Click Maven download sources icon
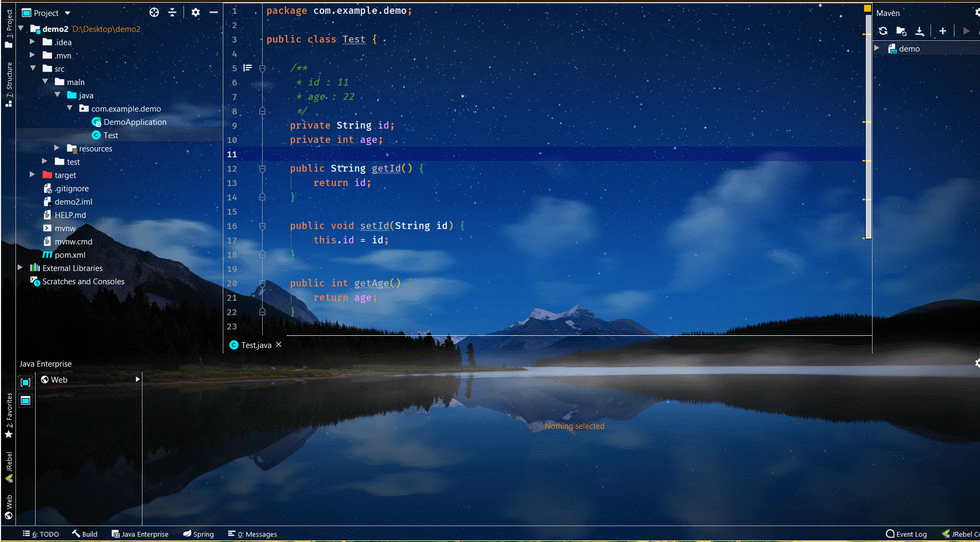This screenshot has height=542, width=980. (919, 31)
